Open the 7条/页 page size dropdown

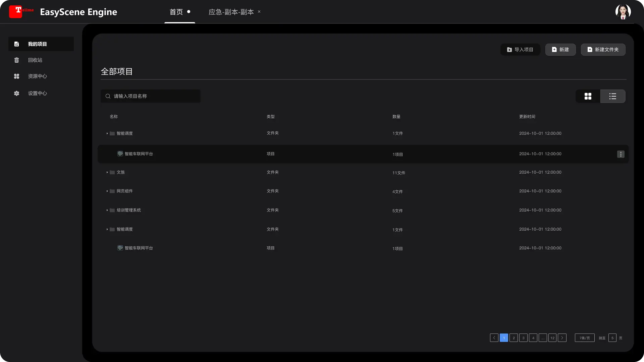click(585, 338)
